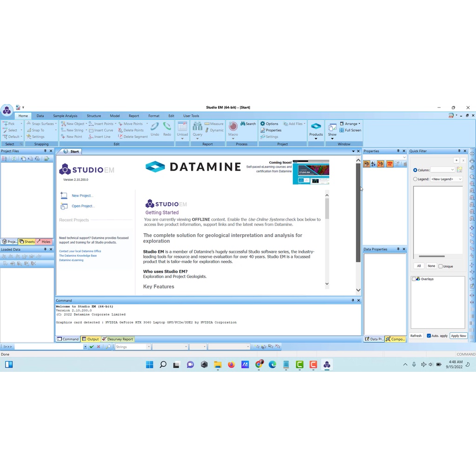Viewport: 476px width, 476px height.
Task: Click the New Project link
Action: point(83,196)
